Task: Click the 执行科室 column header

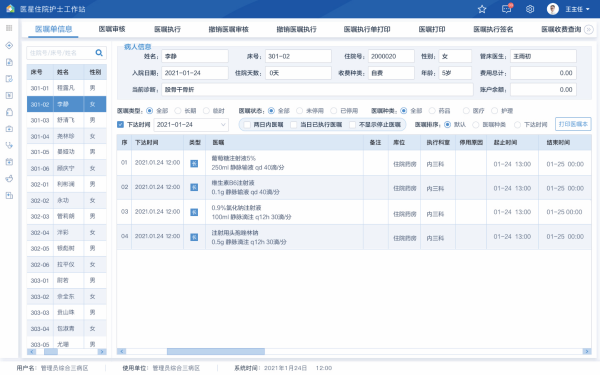Action: [438, 142]
